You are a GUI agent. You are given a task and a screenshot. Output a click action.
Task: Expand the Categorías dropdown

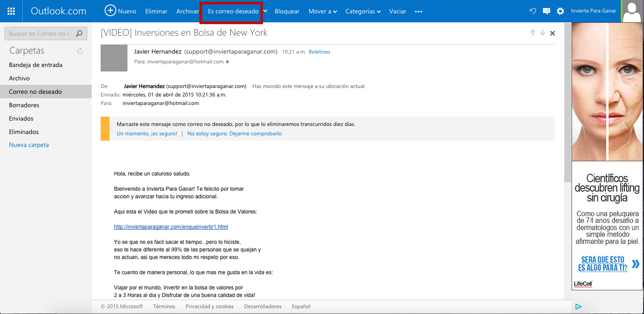[363, 11]
